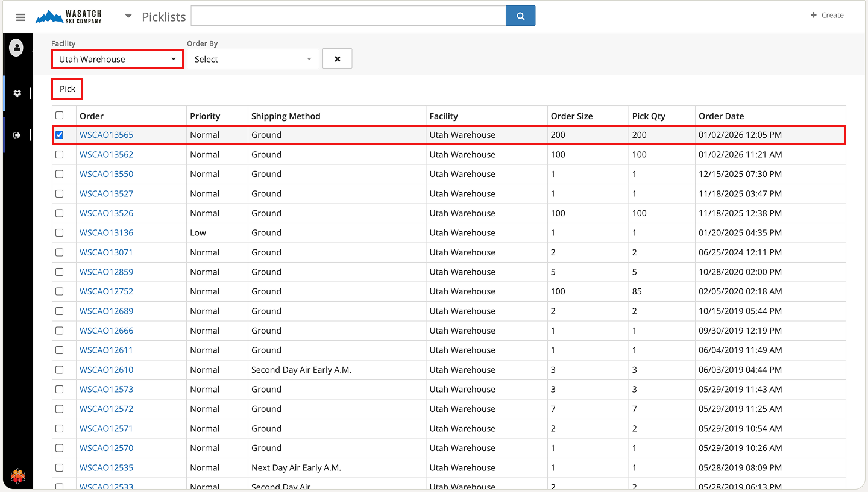Image resolution: width=868 pixels, height=492 pixels.
Task: Click the sign-out arrow icon in sidebar
Action: coord(17,135)
